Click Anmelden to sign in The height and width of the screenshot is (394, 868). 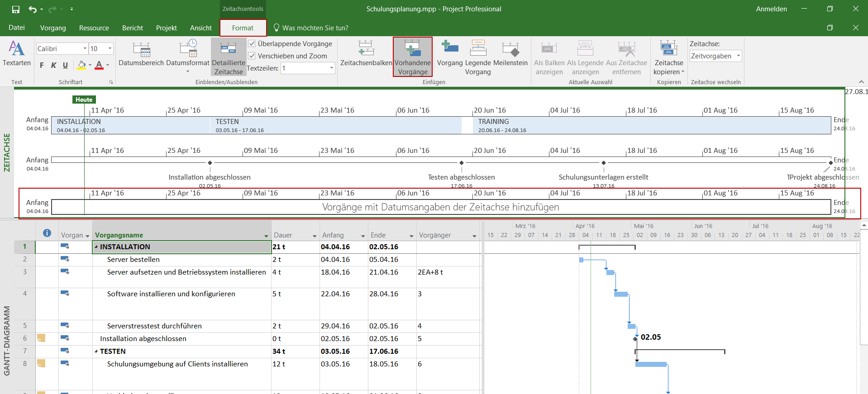coord(771,9)
